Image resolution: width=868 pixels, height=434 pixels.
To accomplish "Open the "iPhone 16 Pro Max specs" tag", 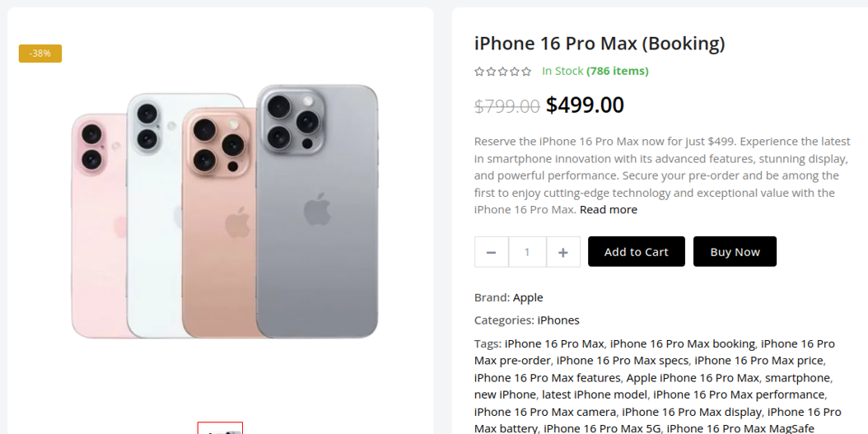I will tap(622, 361).
